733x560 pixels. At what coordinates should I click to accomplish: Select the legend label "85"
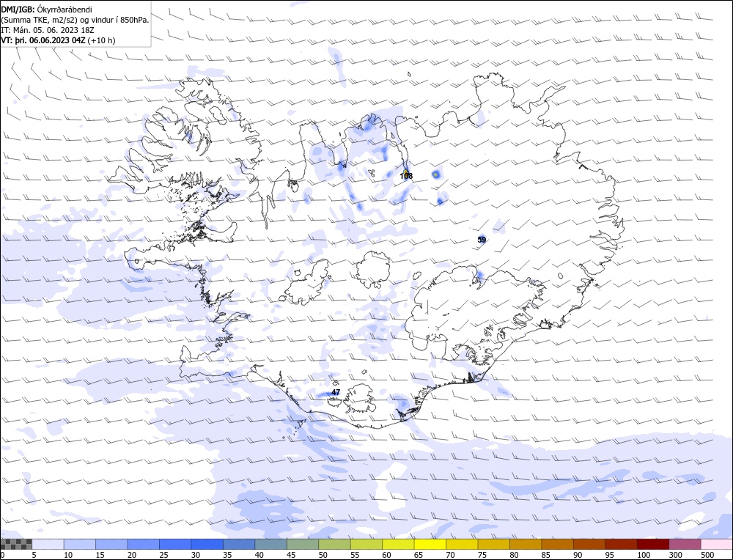(545, 555)
